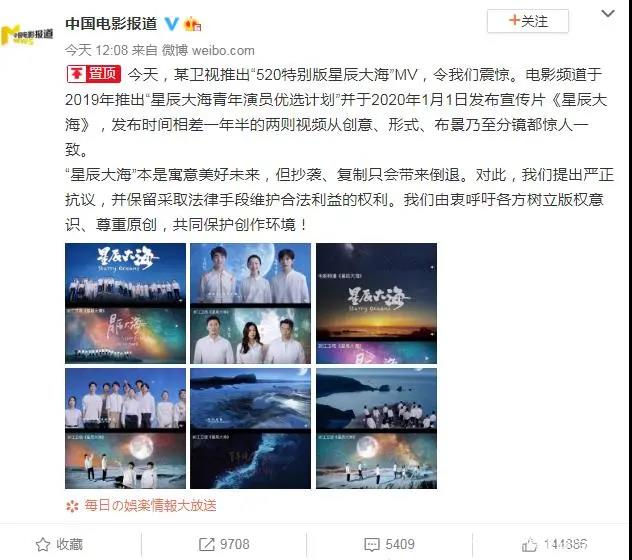Open the 每日の娯楽情報大放送 topic link
The height and width of the screenshot is (560, 632).
tap(150, 505)
